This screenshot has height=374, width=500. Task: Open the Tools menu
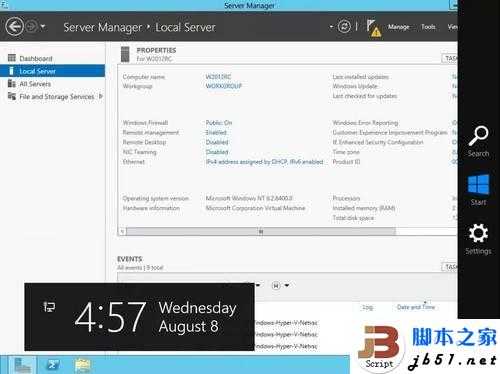click(x=428, y=27)
